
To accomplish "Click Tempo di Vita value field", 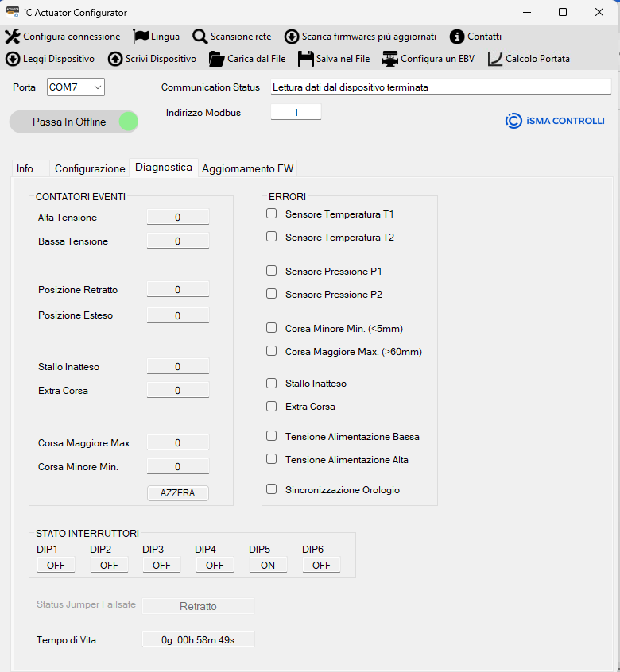I will (198, 639).
